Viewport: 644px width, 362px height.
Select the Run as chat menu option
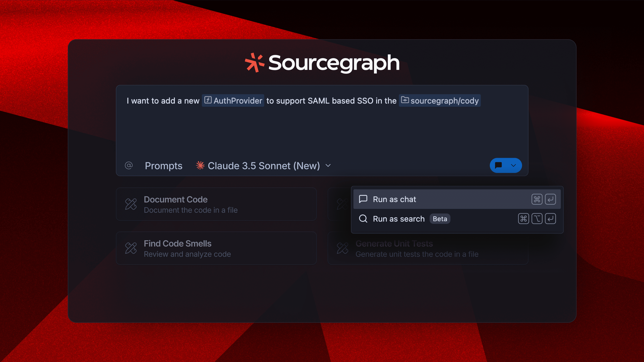pos(394,199)
